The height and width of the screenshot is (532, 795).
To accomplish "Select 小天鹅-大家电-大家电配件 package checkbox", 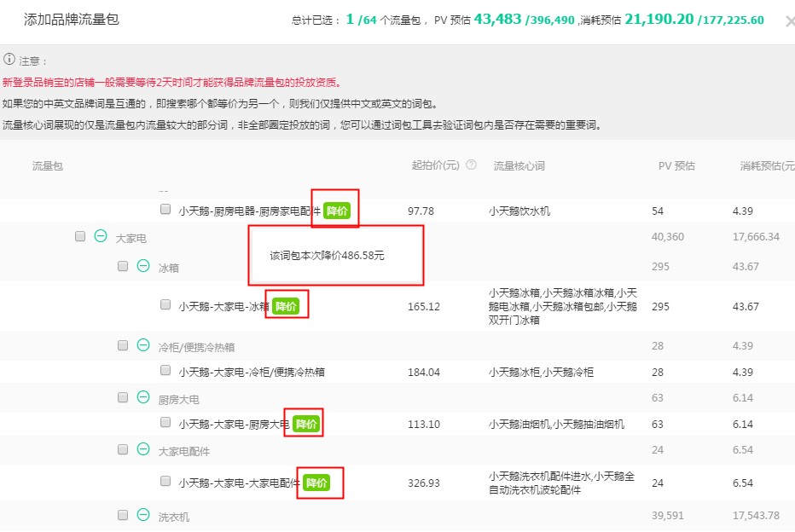I will click(x=165, y=481).
